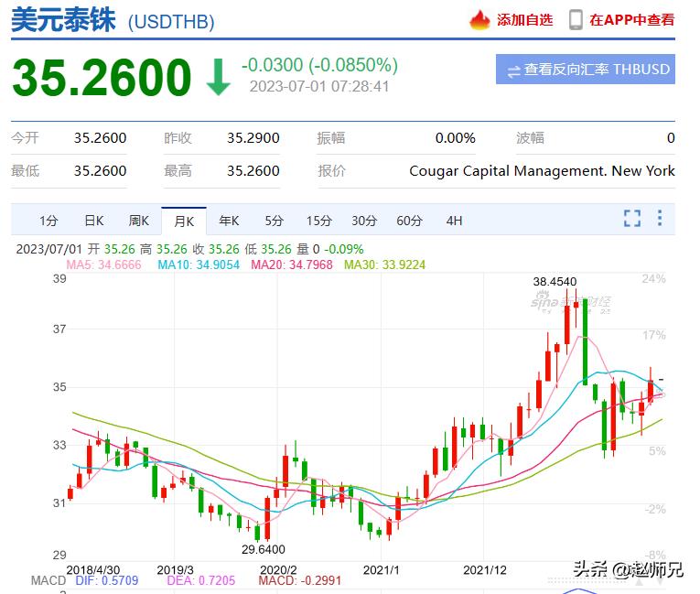Viewport: 700px width, 594px height.
Task: Click 查看反向汇率 THBUSD button
Action: click(586, 70)
